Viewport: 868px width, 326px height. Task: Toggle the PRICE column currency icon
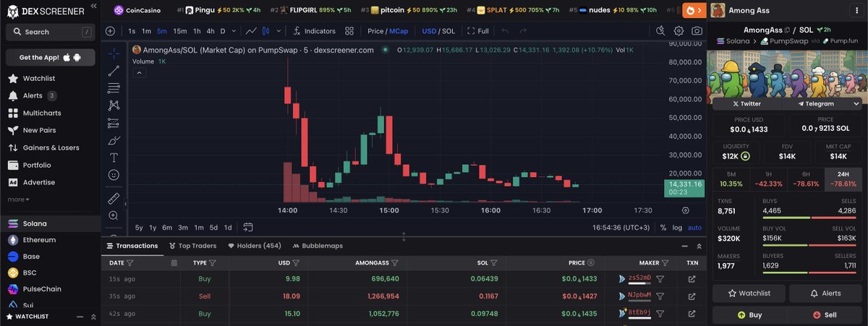[x=591, y=263]
